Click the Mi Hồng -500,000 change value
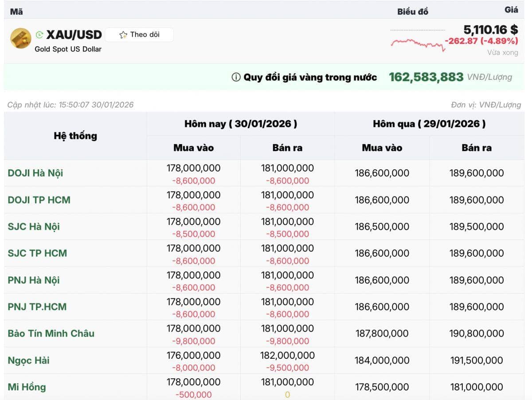The height and width of the screenshot is (400, 532). tap(194, 395)
